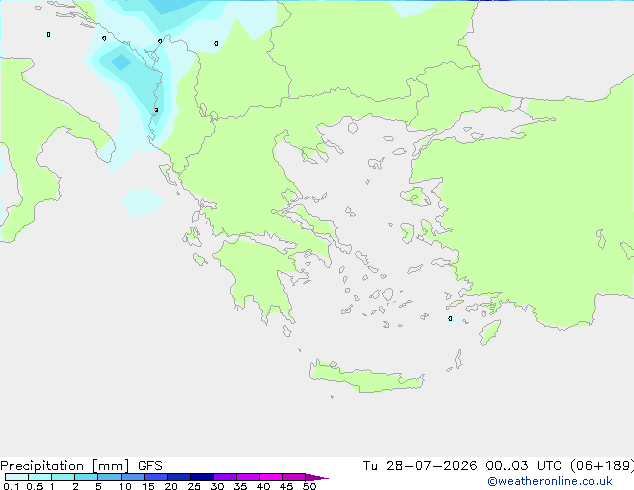Click the '25' legend scale number
Viewport: 634px width, 490px height.
click(194, 486)
